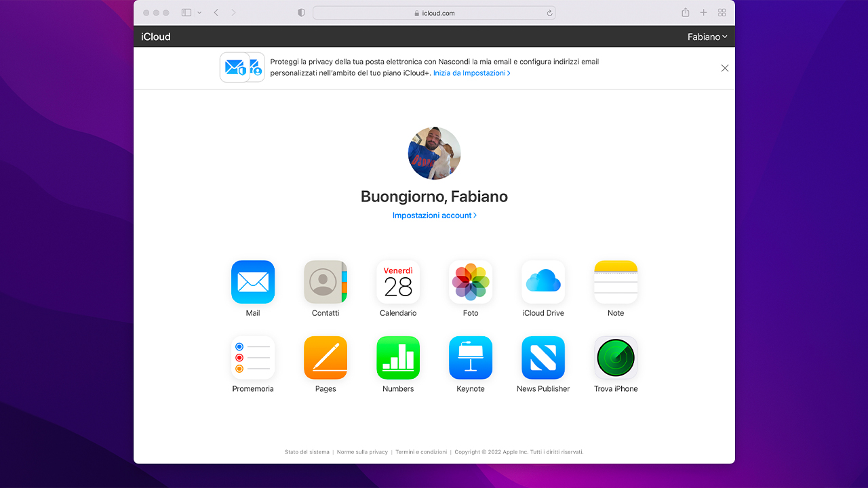
Task: Launch Numbers spreadsheets
Action: click(x=398, y=357)
